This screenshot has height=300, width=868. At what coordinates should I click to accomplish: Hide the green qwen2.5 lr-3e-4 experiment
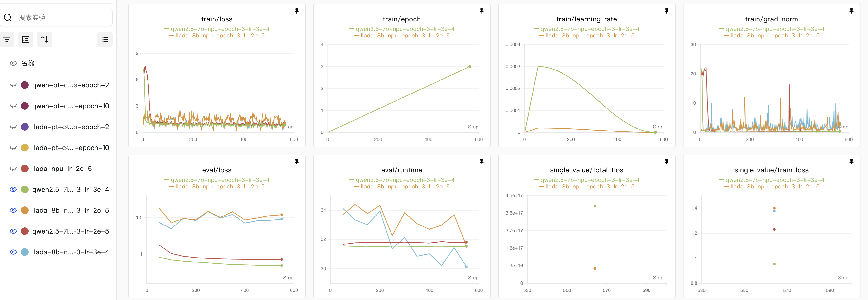(13, 190)
